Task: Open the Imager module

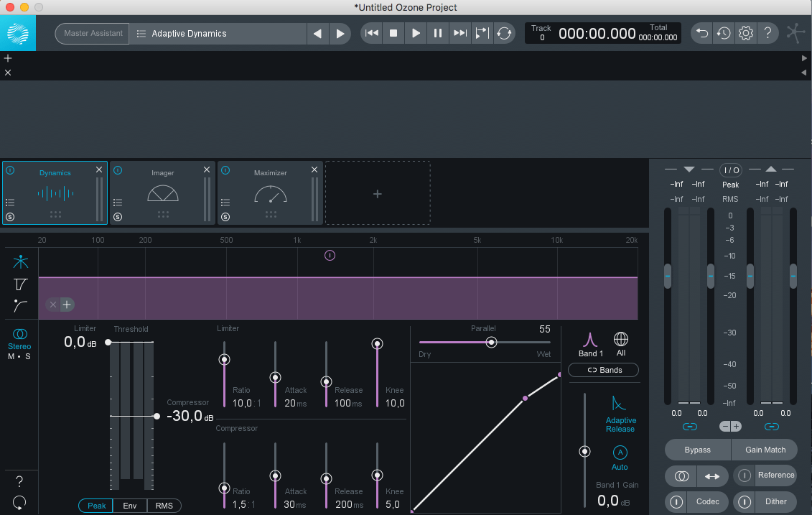Action: [162, 192]
